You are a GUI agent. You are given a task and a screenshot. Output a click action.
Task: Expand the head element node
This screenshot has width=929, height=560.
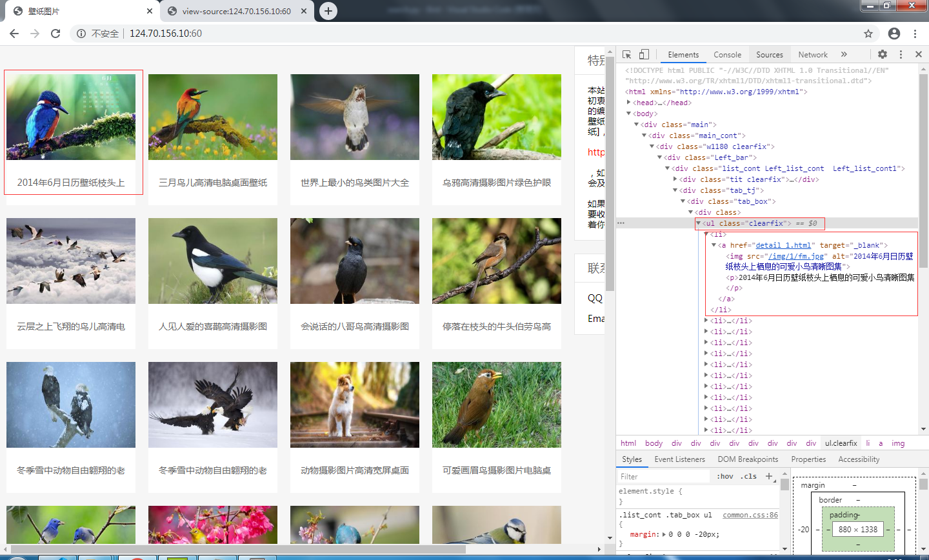click(628, 103)
